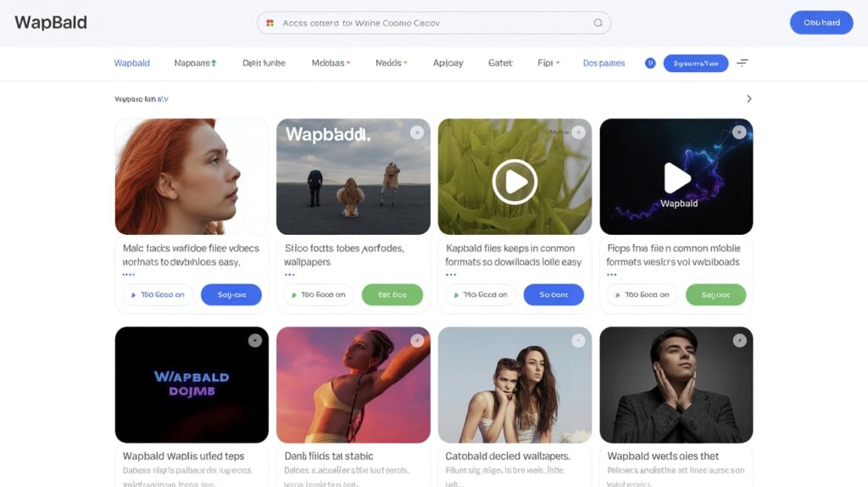This screenshot has height=487, width=868.
Task: Expand the Mdobas dropdown in navigation
Action: coord(331,63)
